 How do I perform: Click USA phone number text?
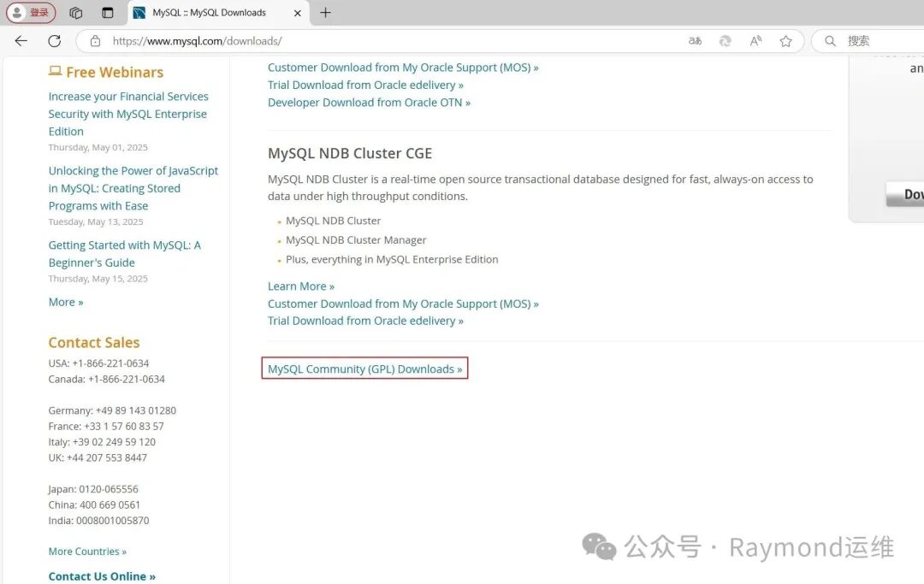(x=98, y=363)
